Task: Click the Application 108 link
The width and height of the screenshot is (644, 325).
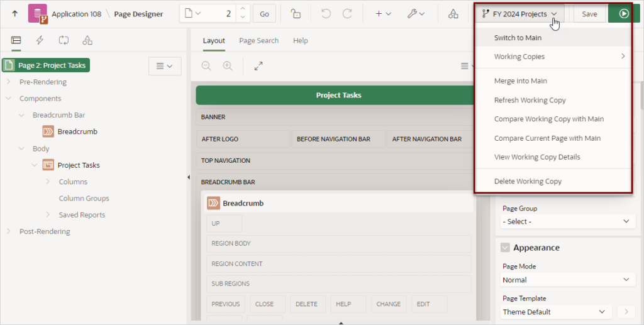Action: coord(76,14)
